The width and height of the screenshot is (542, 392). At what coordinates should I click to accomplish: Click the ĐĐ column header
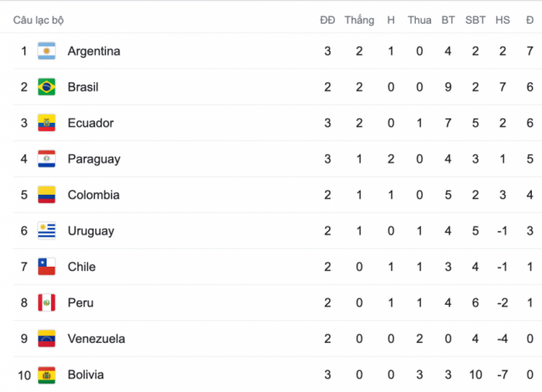328,20
